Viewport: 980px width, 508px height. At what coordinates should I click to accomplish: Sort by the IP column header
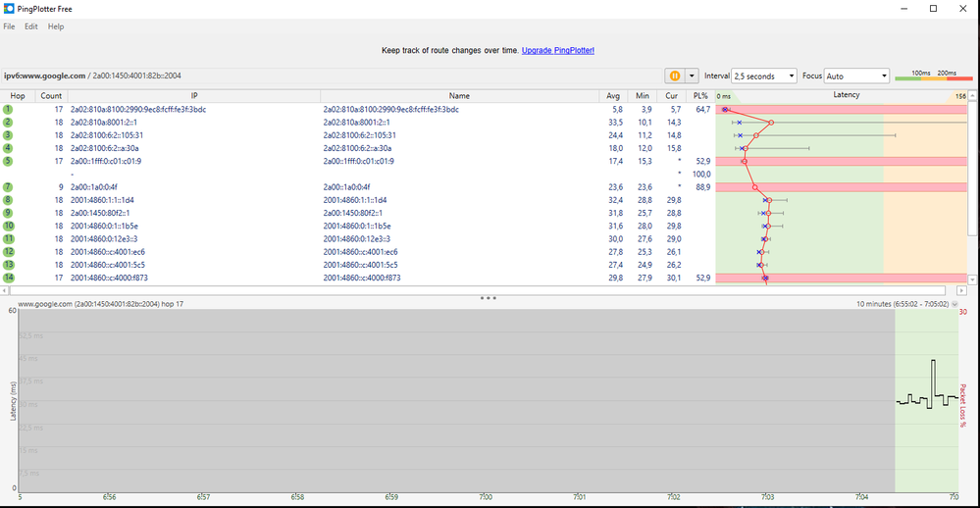(194, 95)
